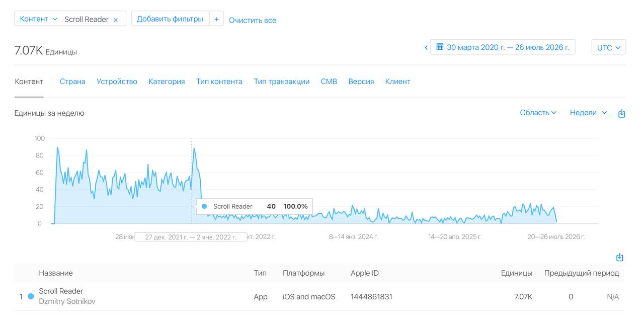Open the date range picker 30 марта 2020
Screen dimensions: 644x323
(x=503, y=47)
